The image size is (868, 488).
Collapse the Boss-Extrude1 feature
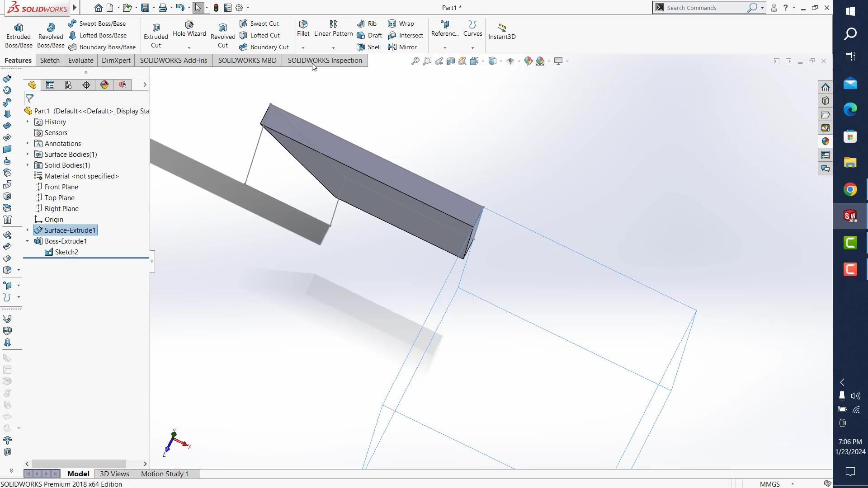27,241
